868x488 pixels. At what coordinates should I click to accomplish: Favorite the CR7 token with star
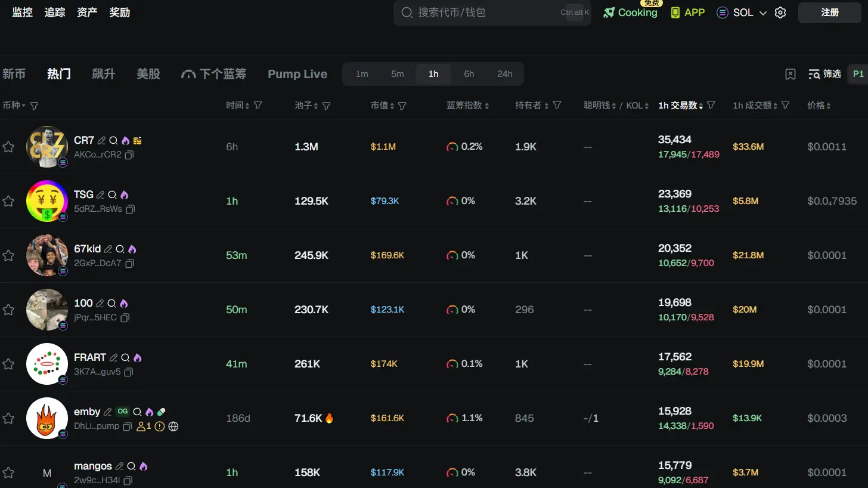(8, 147)
